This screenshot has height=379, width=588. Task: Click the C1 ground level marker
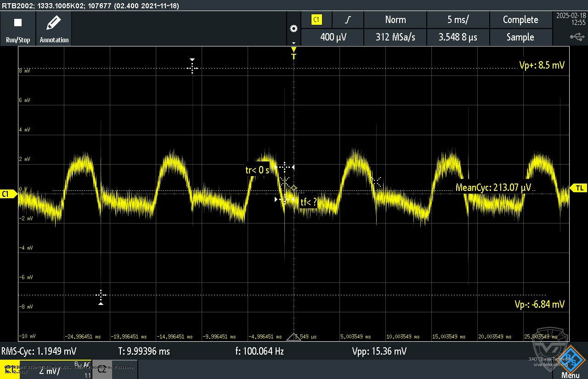click(6, 194)
